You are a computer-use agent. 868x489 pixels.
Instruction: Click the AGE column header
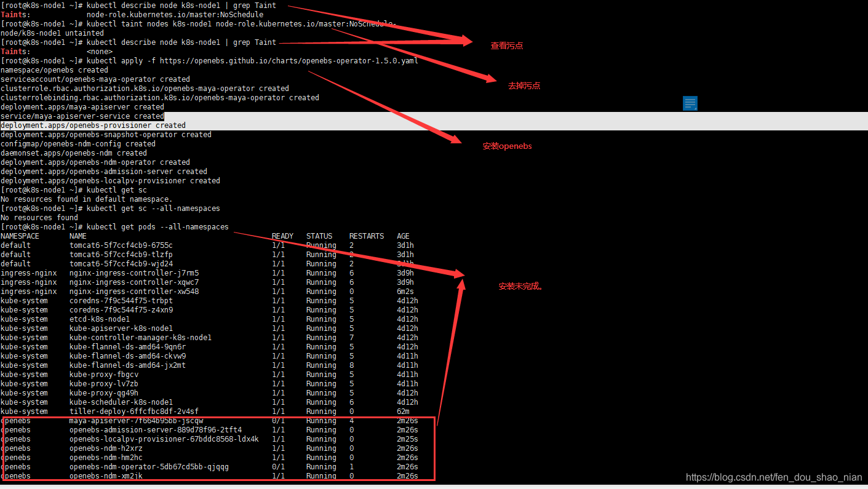pos(403,236)
